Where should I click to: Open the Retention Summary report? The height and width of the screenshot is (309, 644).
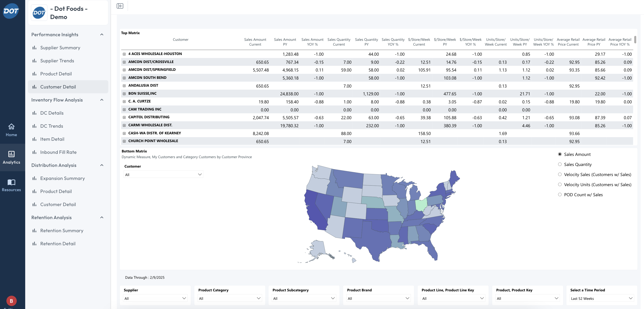(62, 230)
